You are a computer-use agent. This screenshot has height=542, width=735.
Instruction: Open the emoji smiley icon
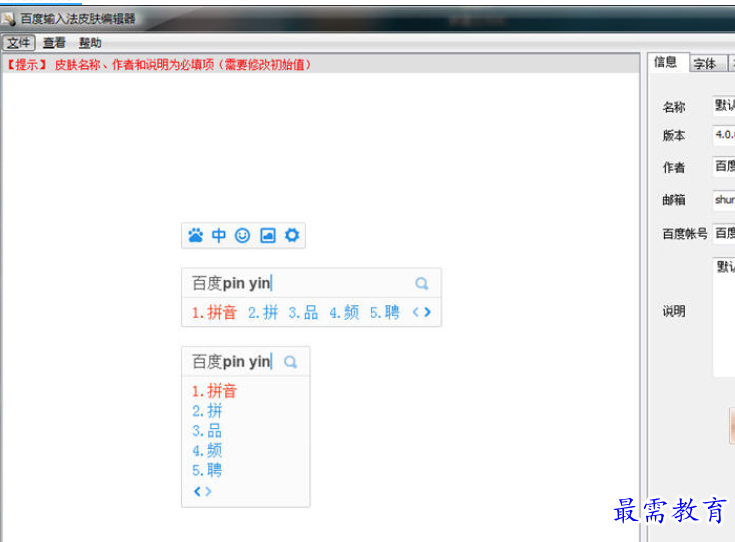click(x=242, y=235)
